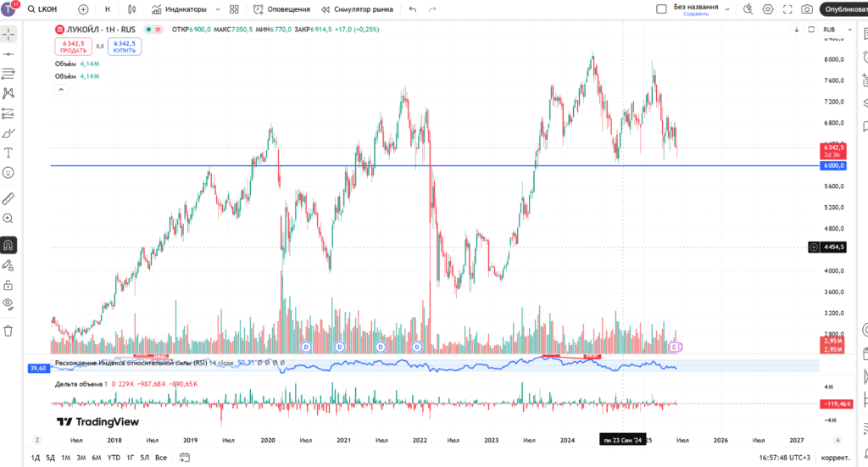
Task: Take a chart snapshot with camera icon
Action: coord(807,8)
